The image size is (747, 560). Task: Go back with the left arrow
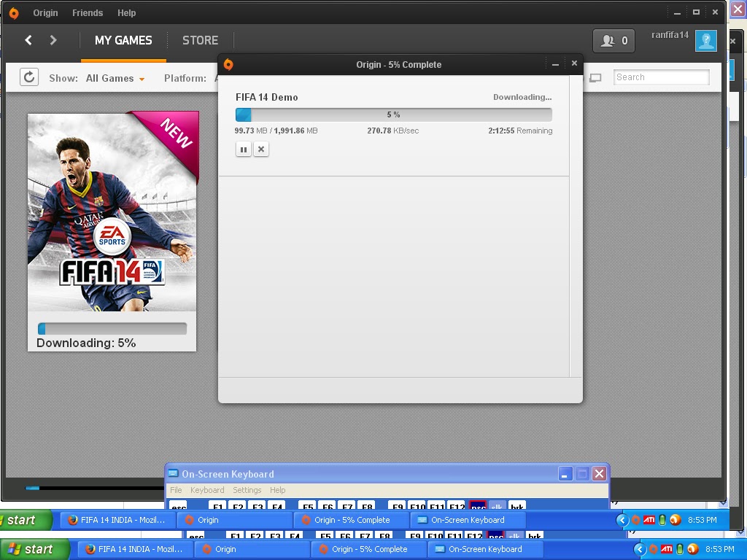click(x=28, y=40)
